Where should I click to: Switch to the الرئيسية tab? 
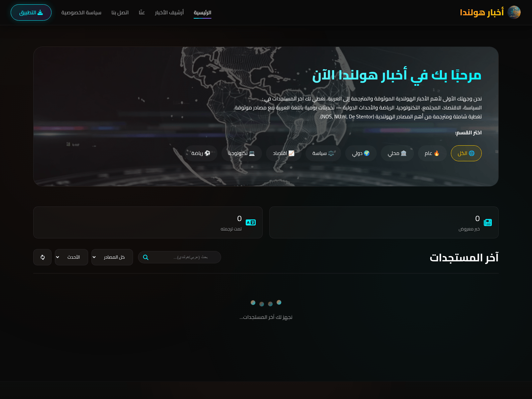[202, 12]
